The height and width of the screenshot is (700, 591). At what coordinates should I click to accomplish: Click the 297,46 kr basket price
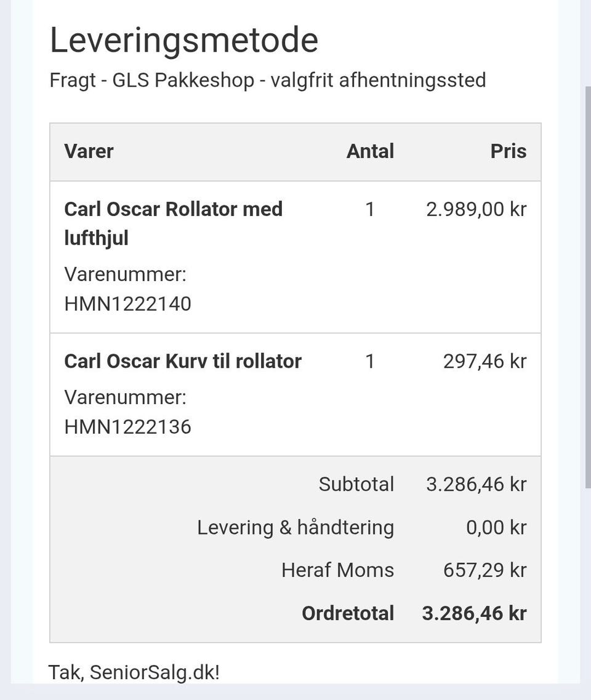(484, 361)
